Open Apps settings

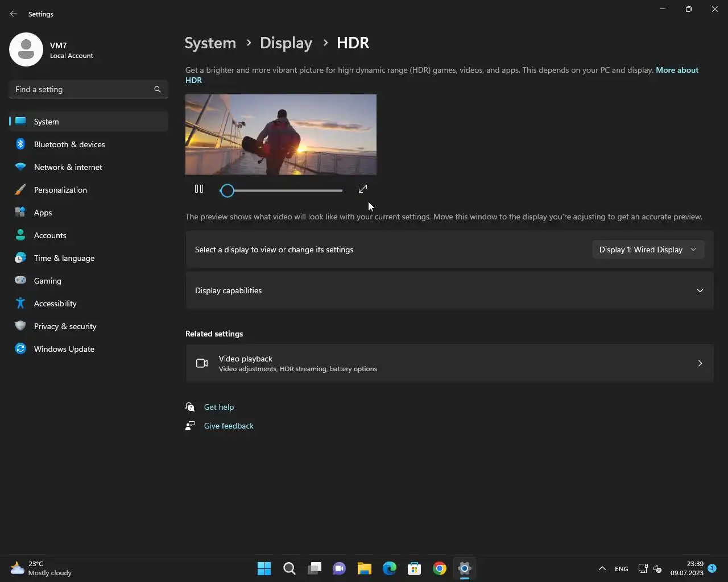point(89,213)
